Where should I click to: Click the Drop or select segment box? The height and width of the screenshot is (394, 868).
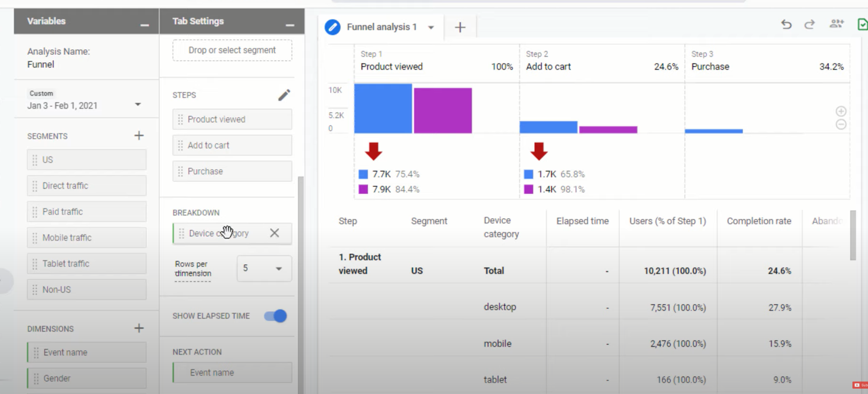[232, 50]
